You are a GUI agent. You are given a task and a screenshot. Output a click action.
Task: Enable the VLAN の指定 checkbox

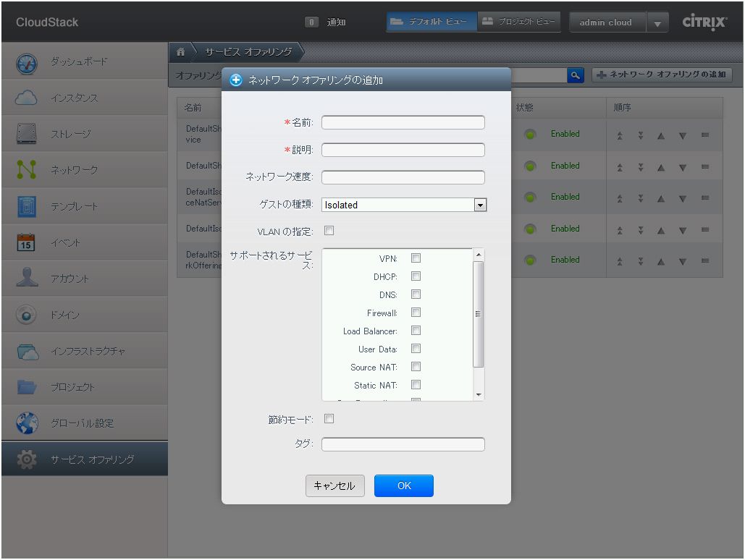coord(329,229)
